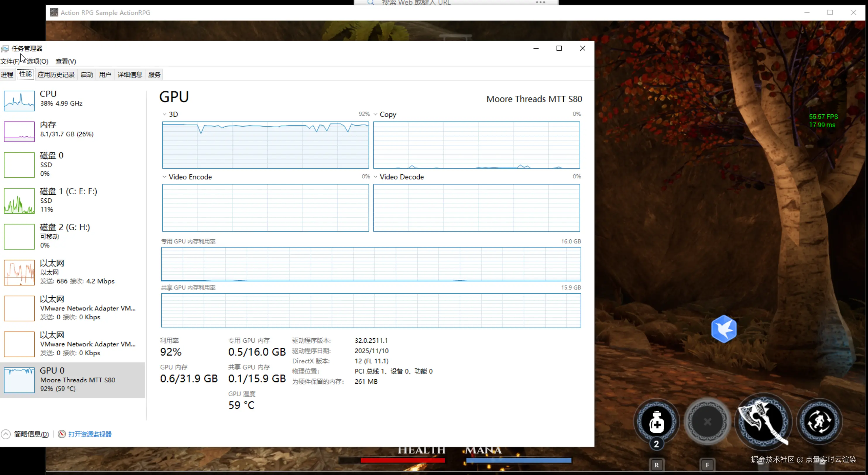
Task: Click the Action RPG window title icon
Action: pos(54,13)
